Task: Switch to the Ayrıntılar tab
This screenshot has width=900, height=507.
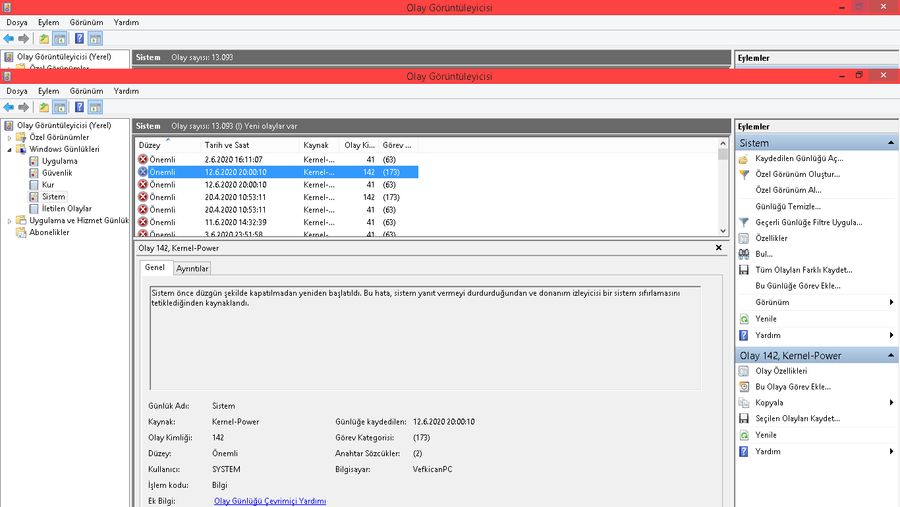Action: coord(192,268)
